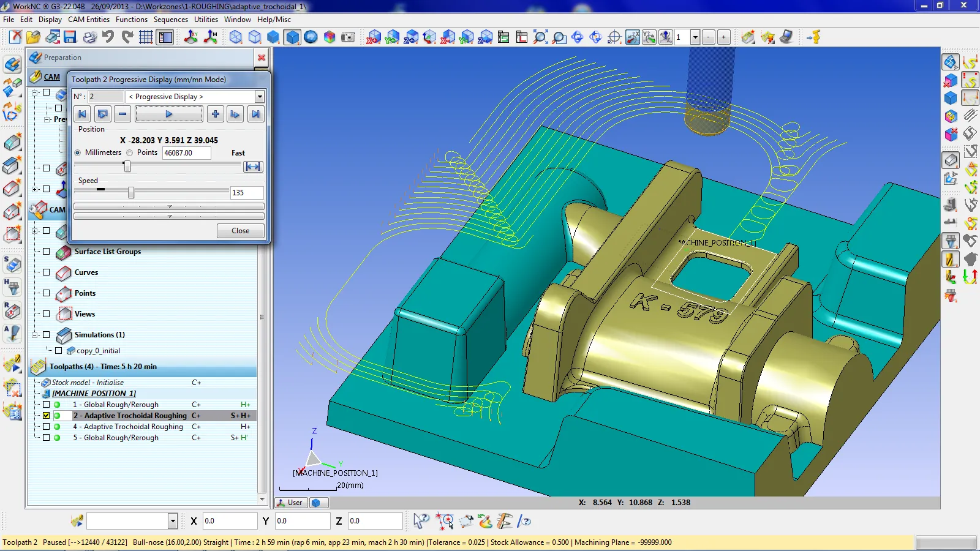Image resolution: width=980 pixels, height=551 pixels.
Task: Tick the 1 - Global Rough/Rerough checkbox
Action: pos(46,405)
